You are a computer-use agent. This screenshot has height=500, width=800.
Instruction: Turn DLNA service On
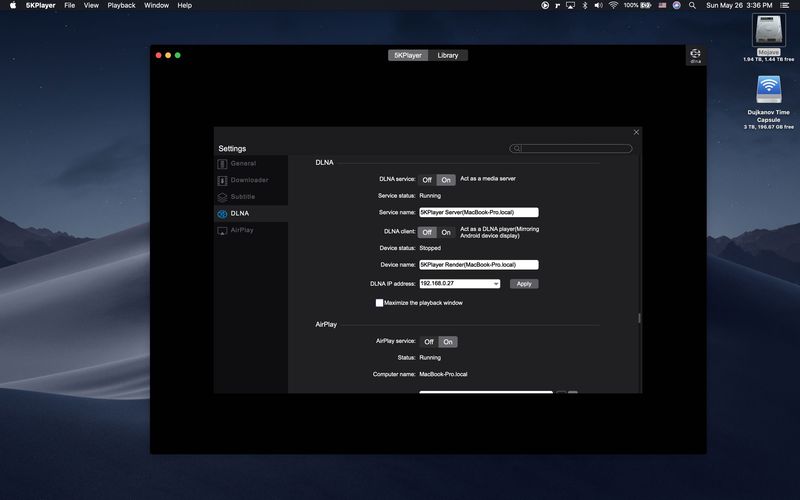coord(446,180)
